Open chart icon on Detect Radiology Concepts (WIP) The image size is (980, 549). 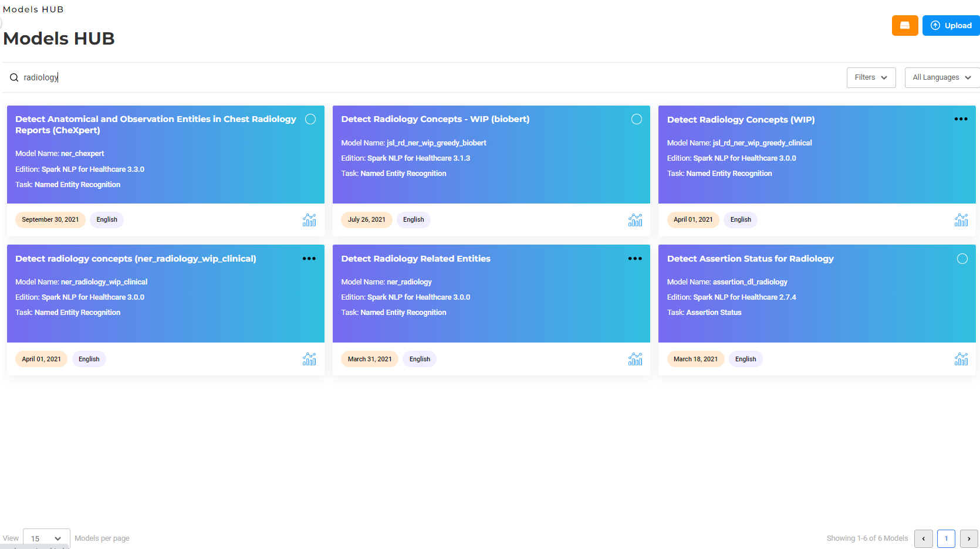pyautogui.click(x=961, y=220)
